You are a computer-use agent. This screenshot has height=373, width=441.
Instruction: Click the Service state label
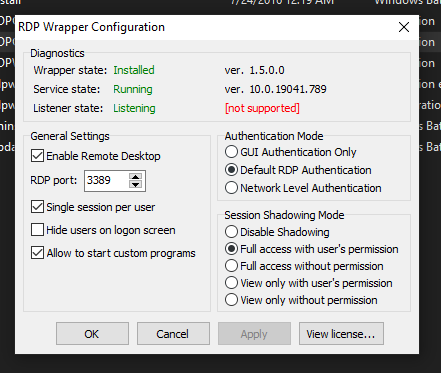click(67, 89)
